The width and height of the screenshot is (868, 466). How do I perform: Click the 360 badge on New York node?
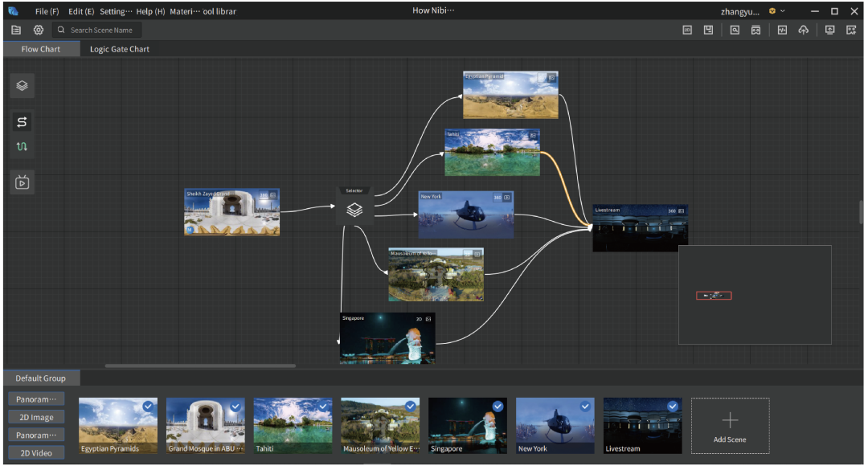pyautogui.click(x=497, y=198)
